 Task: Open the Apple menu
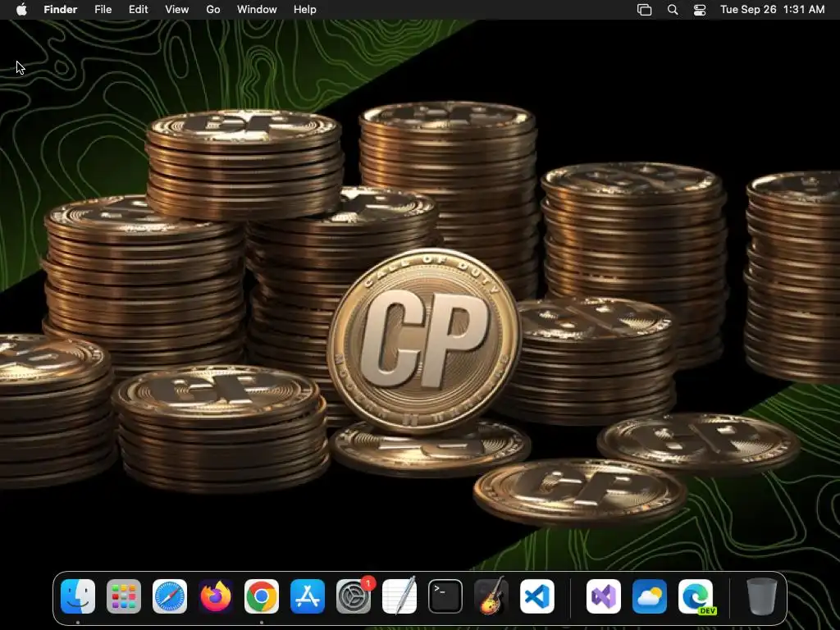coord(21,10)
